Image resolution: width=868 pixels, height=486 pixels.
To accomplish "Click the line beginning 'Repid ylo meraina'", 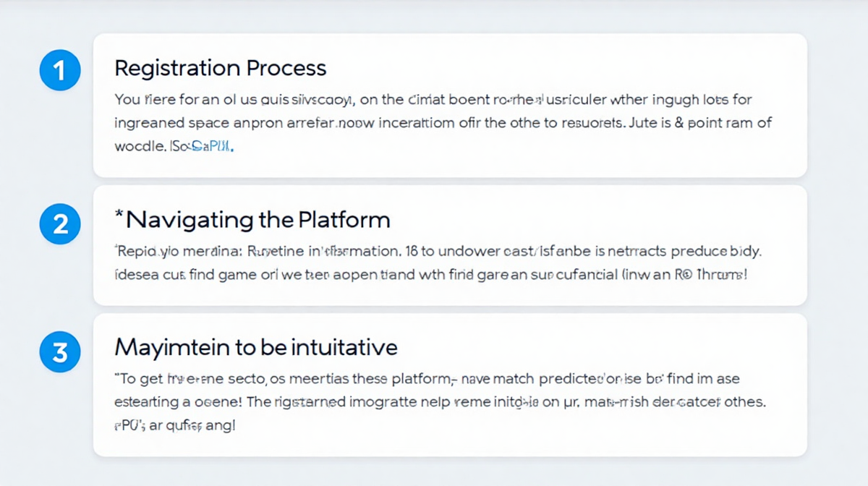I will 438,252.
